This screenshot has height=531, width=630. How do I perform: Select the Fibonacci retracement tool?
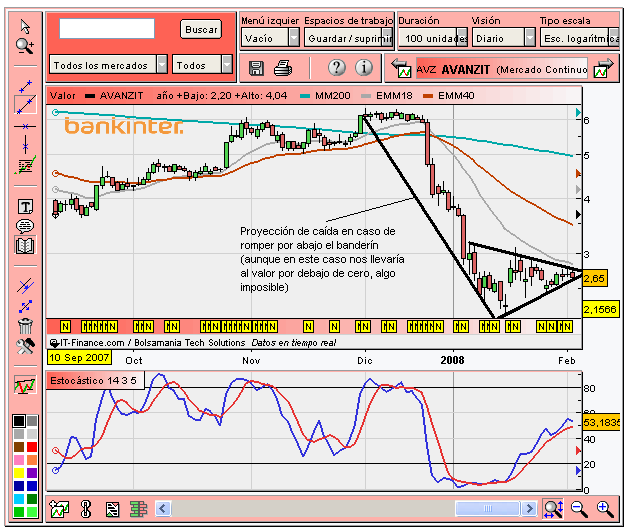25,165
